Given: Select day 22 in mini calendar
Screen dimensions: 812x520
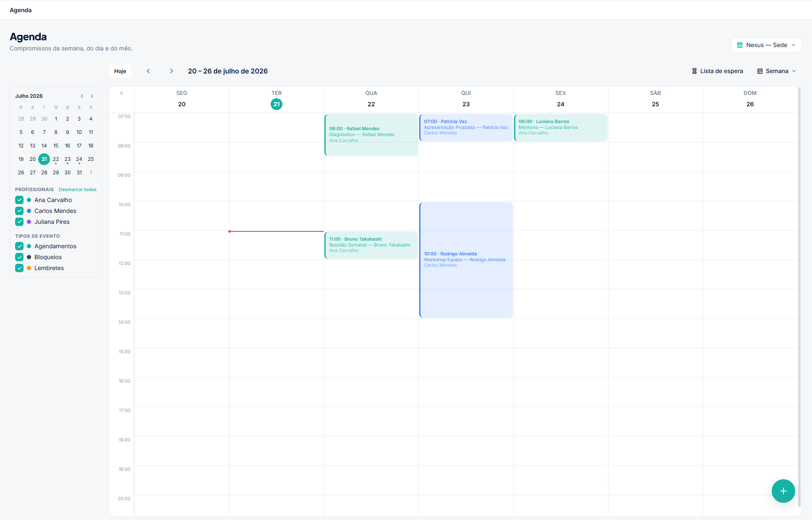Looking at the screenshot, I should point(56,159).
